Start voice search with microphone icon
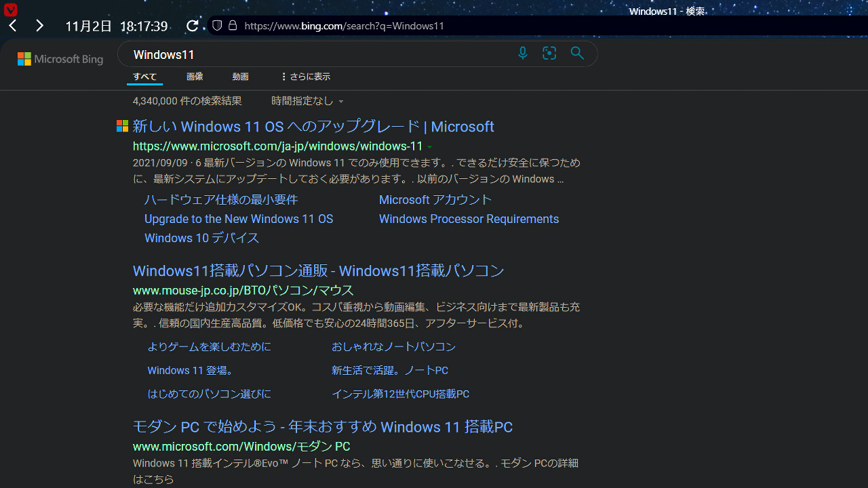Image resolution: width=868 pixels, height=488 pixels. pyautogui.click(x=522, y=53)
